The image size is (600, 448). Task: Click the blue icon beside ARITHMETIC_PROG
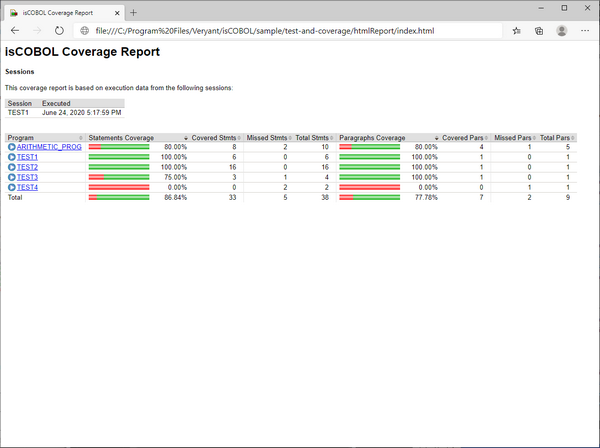(x=12, y=147)
